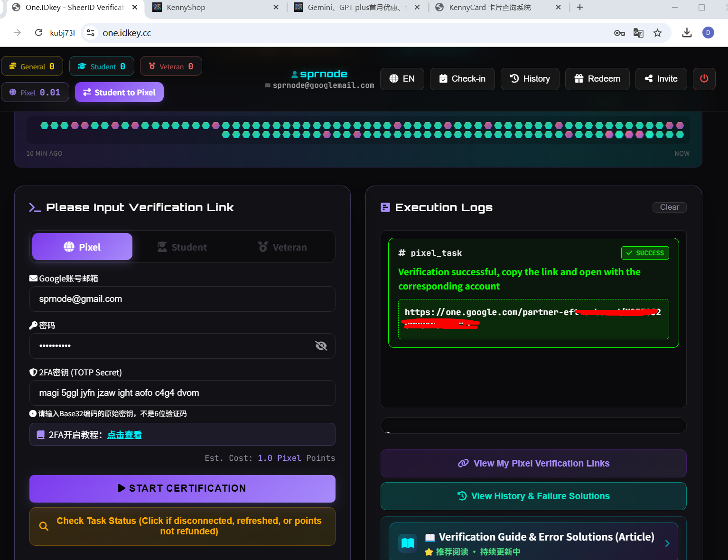Open the browser downloads icon

687,33
